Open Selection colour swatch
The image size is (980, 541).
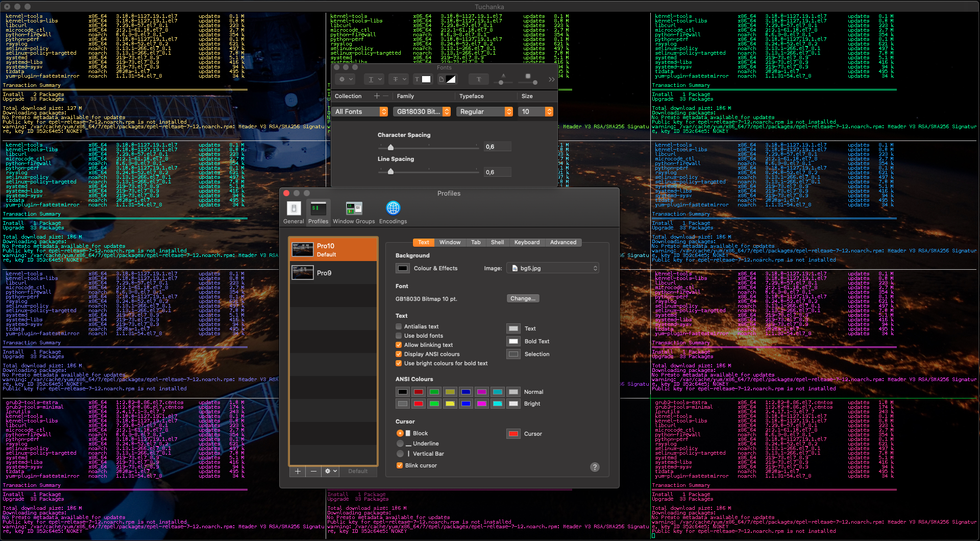coord(513,354)
